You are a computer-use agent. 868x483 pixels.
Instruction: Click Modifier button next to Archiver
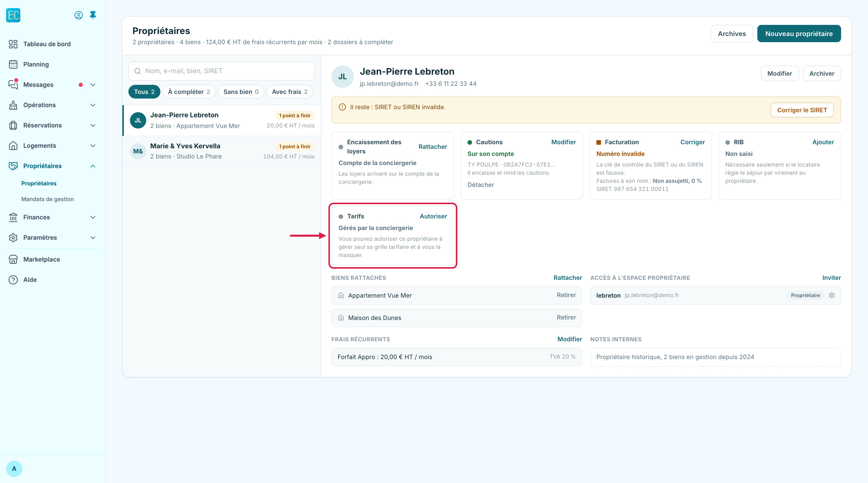[780, 73]
